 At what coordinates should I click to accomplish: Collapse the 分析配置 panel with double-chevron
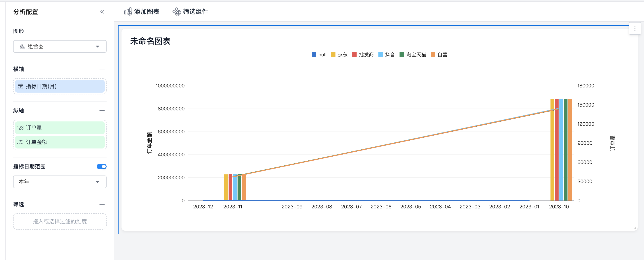(x=102, y=12)
